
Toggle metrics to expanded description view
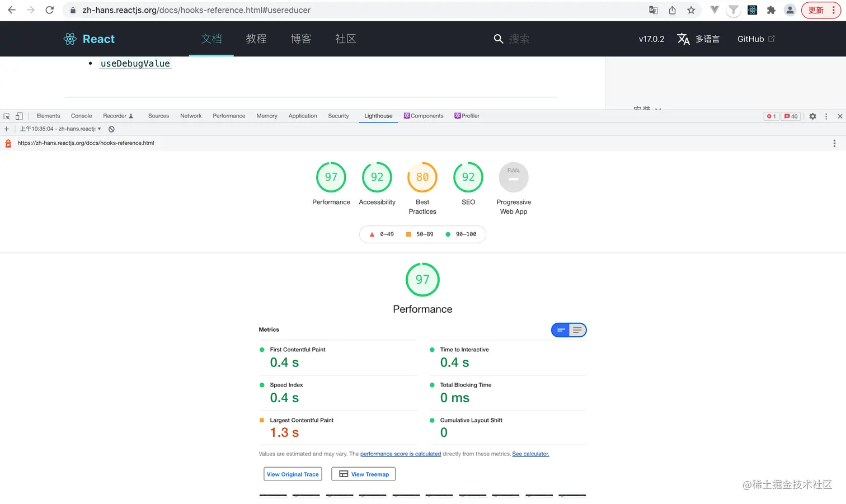pyautogui.click(x=577, y=330)
